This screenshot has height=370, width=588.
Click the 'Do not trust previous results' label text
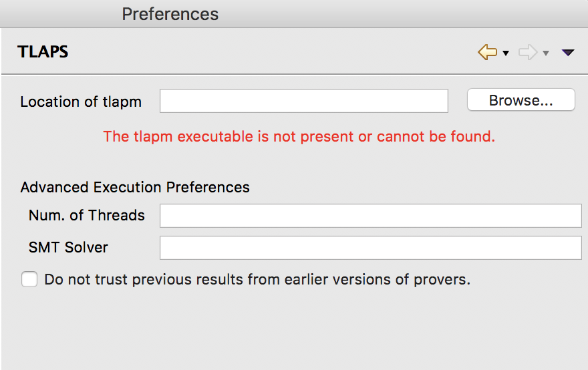[257, 279]
